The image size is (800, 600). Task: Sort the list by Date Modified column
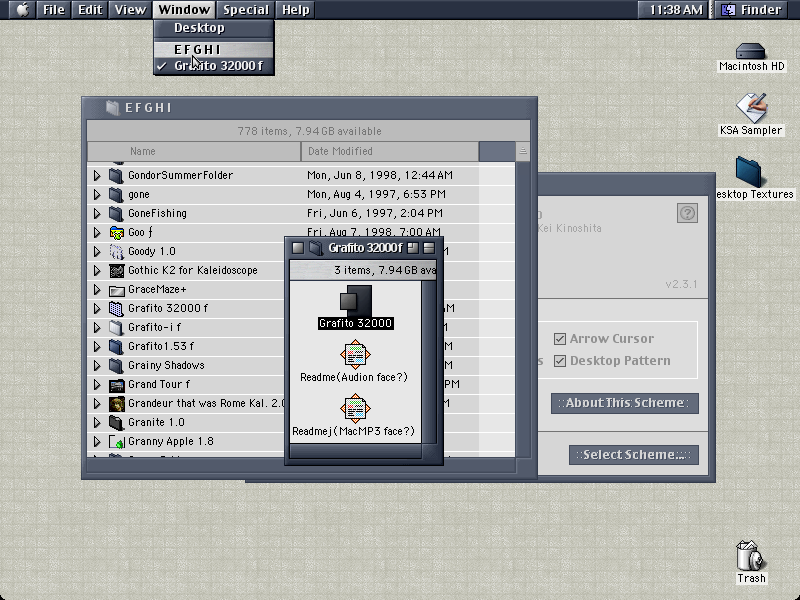390,151
